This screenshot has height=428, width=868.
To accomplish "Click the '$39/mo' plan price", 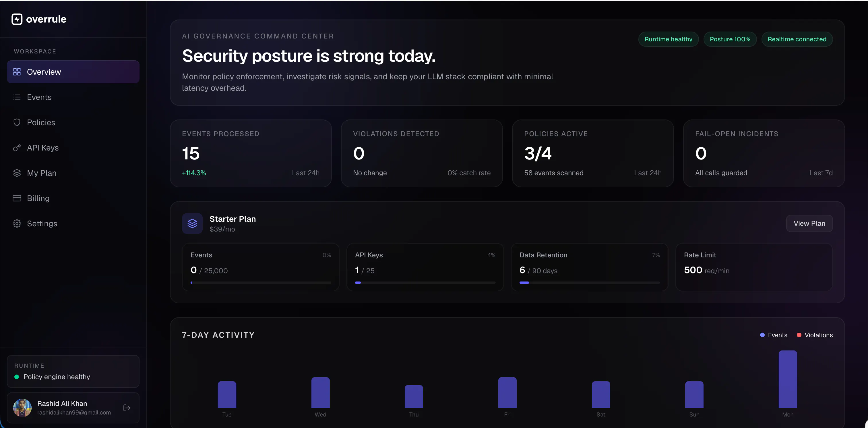I will [x=222, y=229].
